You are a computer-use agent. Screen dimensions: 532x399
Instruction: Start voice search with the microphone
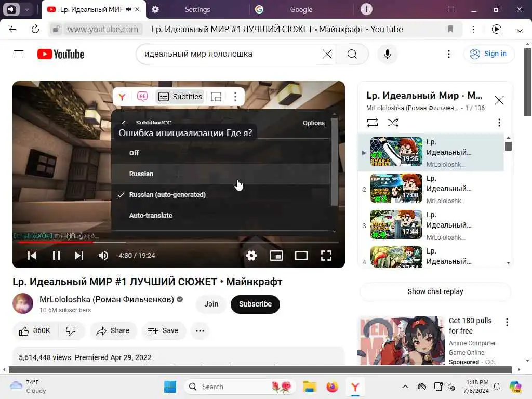tap(387, 54)
